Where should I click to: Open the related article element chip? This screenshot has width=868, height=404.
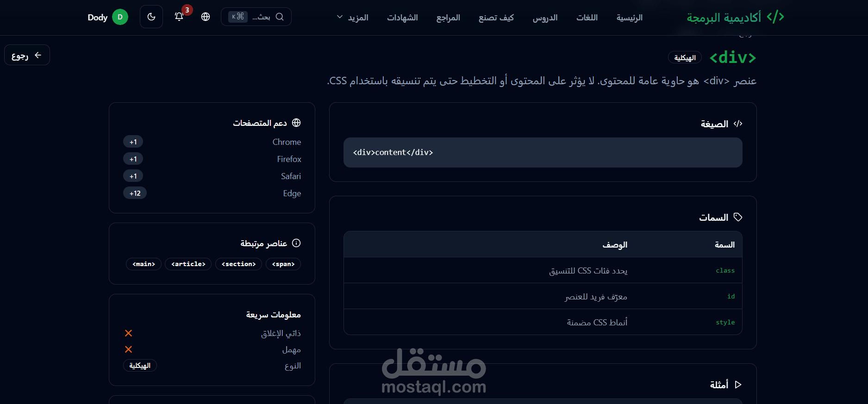(x=188, y=264)
